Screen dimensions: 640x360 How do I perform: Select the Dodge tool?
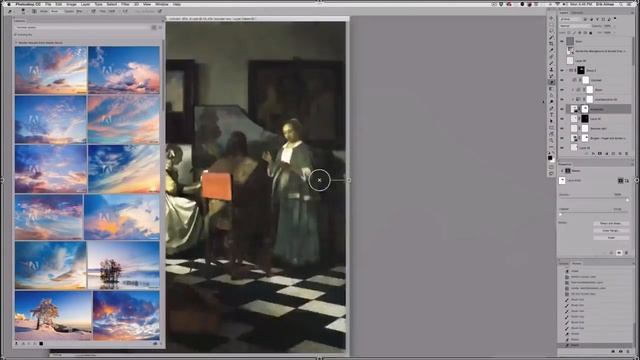(551, 102)
